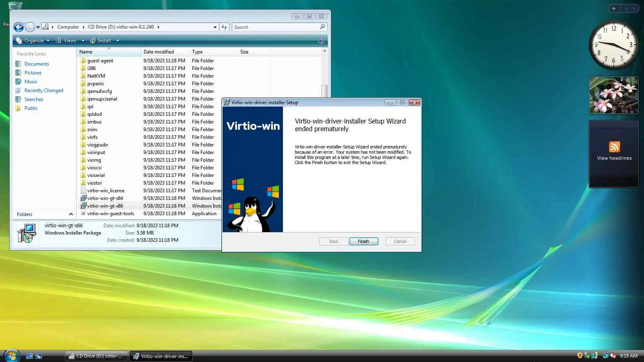
Task: Select the qxldod folder icon
Action: pyautogui.click(x=83, y=114)
